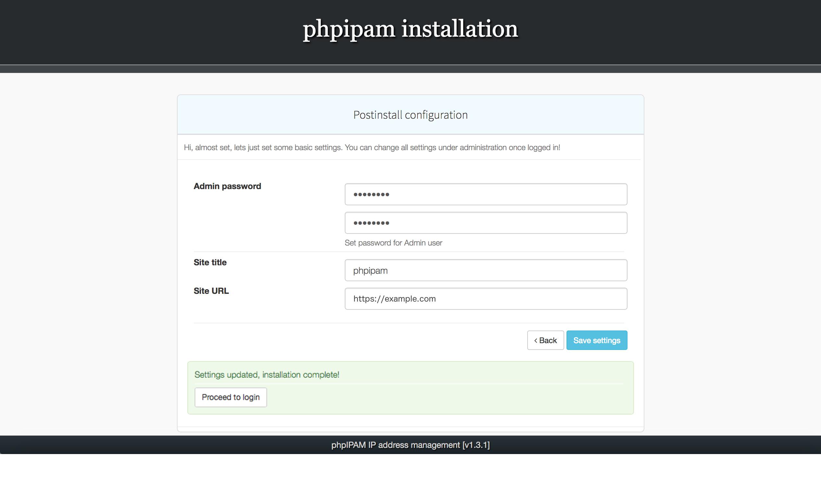Click the Set password for Admin user hint
This screenshot has height=504, width=821.
(x=393, y=243)
